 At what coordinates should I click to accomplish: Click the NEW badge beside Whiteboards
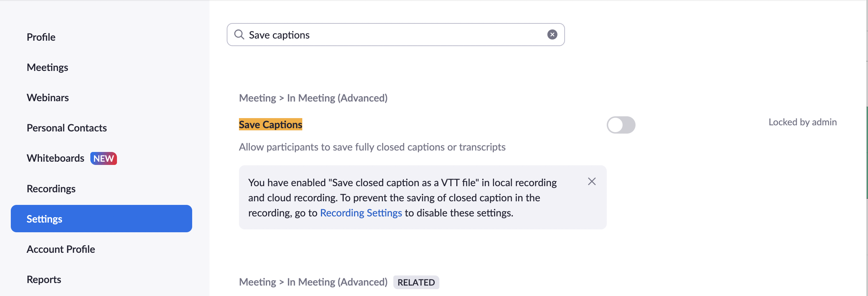pyautogui.click(x=104, y=158)
